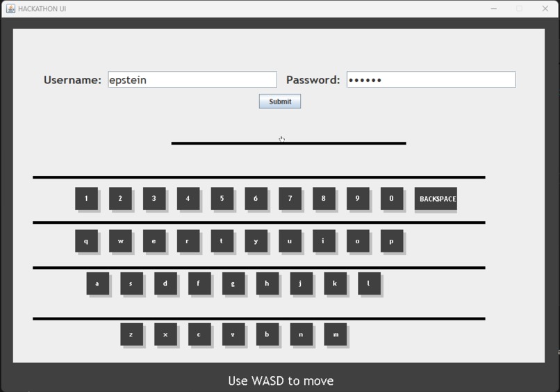Choose the letter k key
The width and height of the screenshot is (560, 392).
click(336, 284)
